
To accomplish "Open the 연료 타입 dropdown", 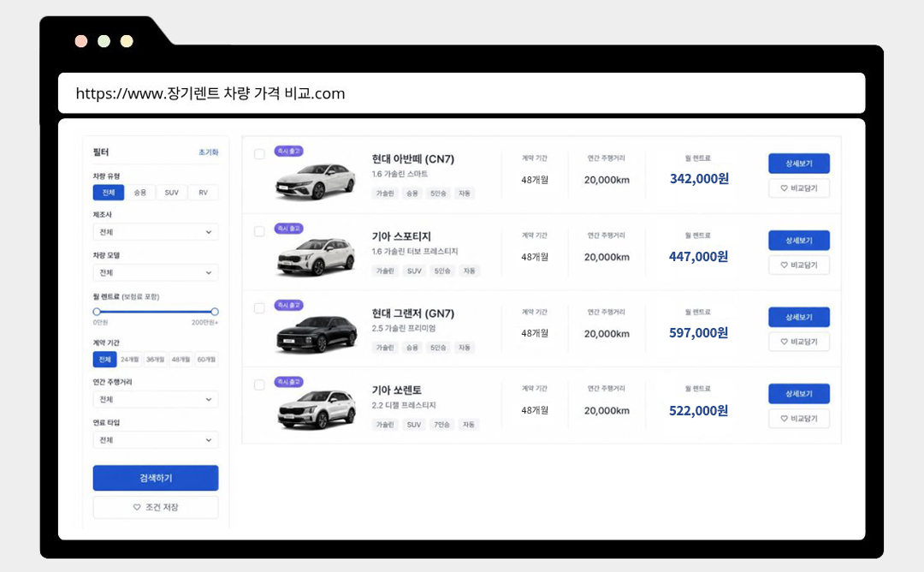I will pyautogui.click(x=156, y=440).
